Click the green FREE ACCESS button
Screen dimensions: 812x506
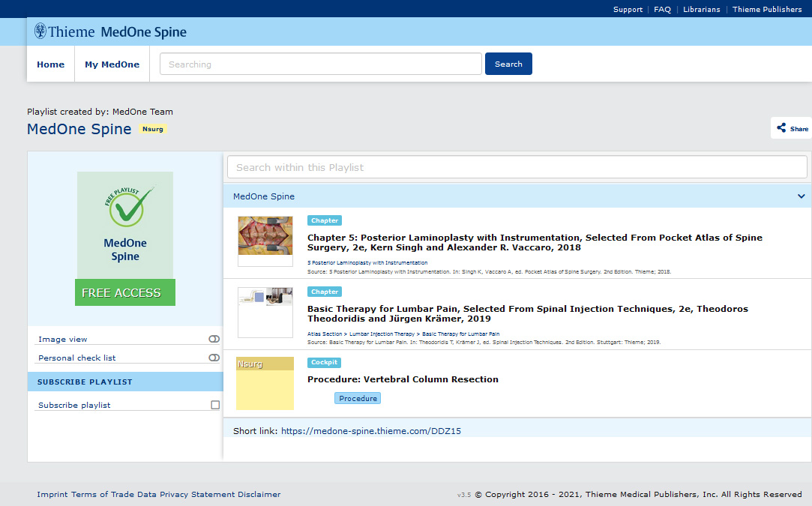pyautogui.click(x=125, y=292)
